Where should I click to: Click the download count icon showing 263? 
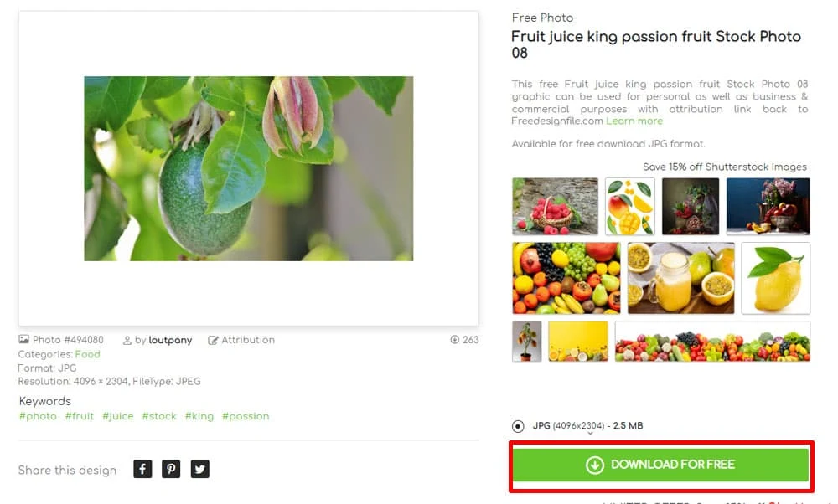click(x=455, y=340)
